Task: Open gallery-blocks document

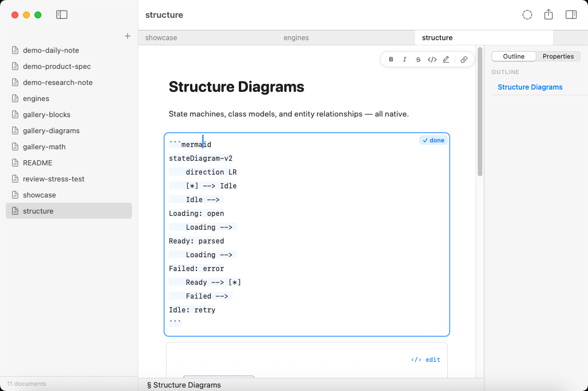Action: (x=69, y=114)
